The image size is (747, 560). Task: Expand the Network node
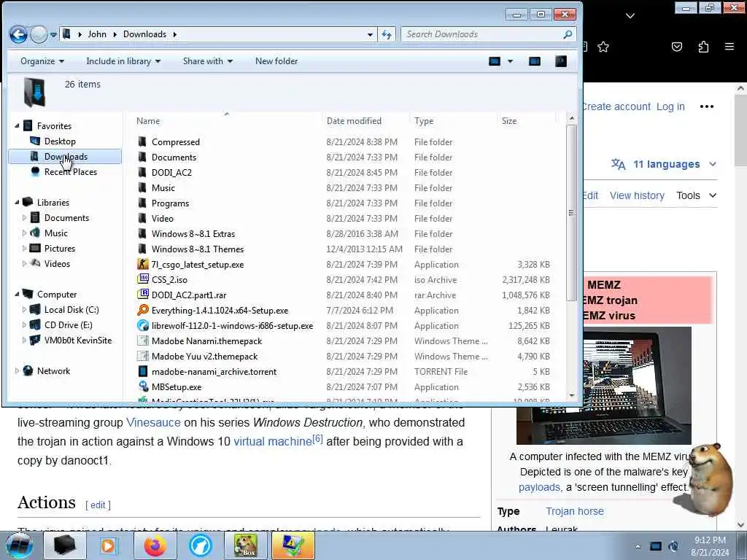pos(18,370)
